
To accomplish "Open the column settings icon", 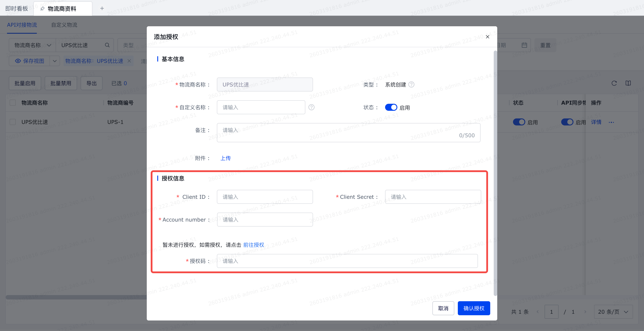I will pyautogui.click(x=628, y=83).
